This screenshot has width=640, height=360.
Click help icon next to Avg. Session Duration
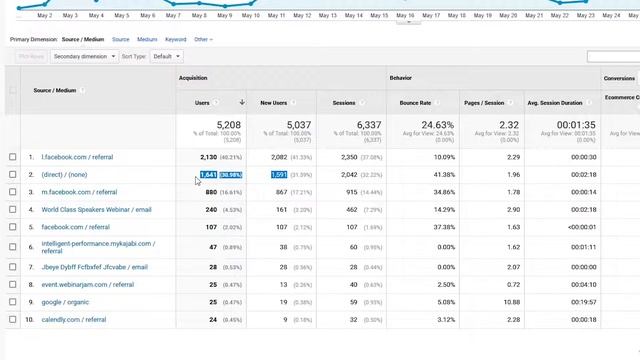(589, 103)
